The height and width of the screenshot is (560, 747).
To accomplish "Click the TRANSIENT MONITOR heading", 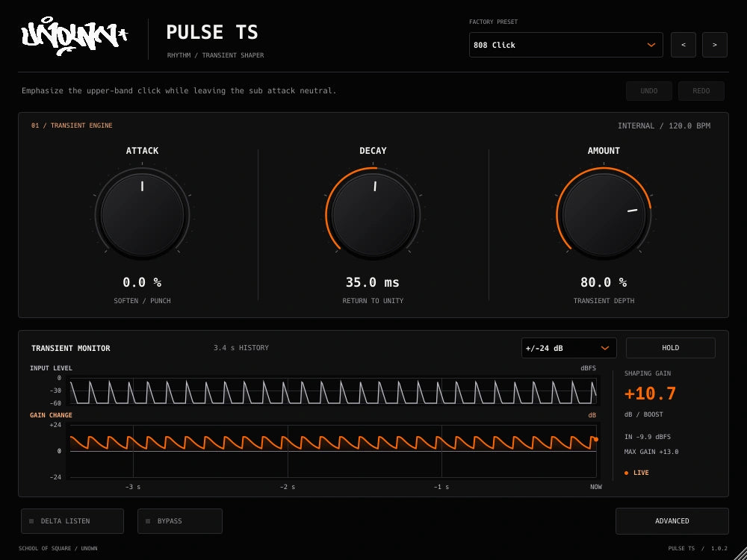I will tap(70, 348).
